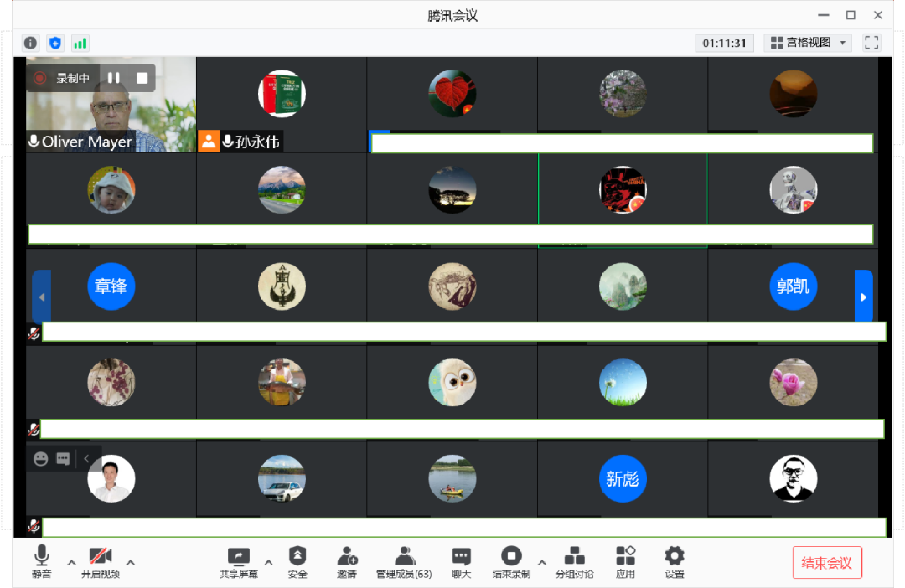The height and width of the screenshot is (588, 905).
Task: Open Breakout Rooms (分组讨论)
Action: coord(574,563)
